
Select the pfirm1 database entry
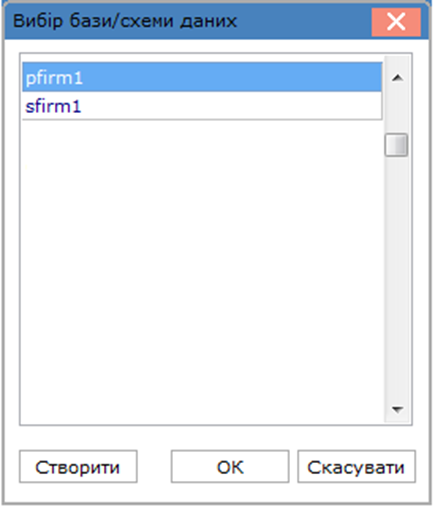click(202, 77)
